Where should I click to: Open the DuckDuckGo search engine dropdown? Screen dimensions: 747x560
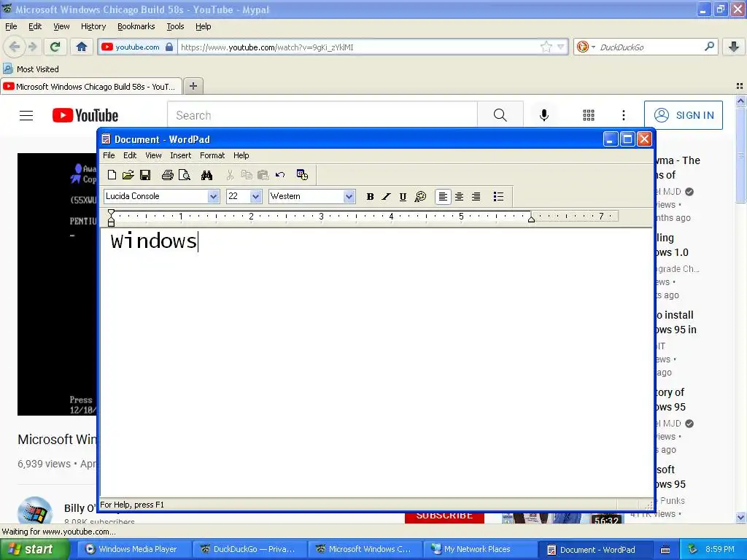click(594, 47)
